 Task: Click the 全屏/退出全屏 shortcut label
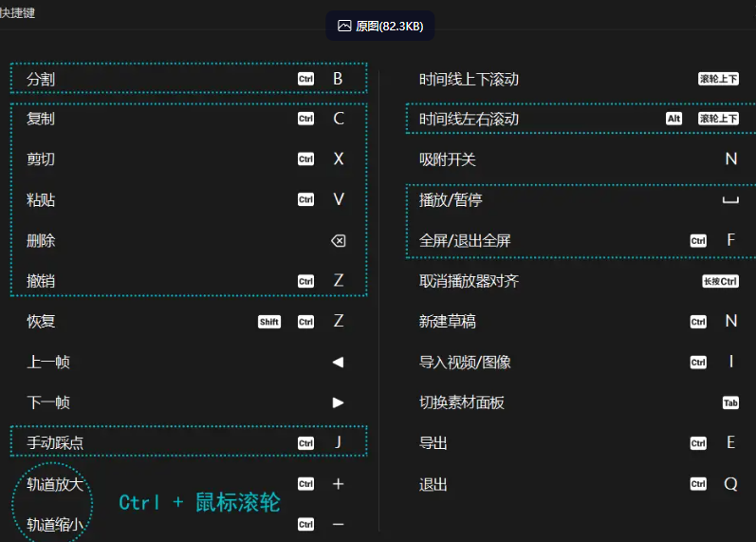pos(465,240)
